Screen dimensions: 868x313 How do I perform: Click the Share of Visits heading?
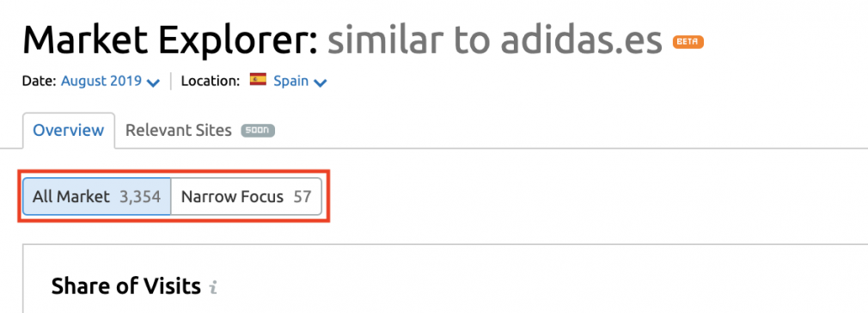tap(125, 287)
